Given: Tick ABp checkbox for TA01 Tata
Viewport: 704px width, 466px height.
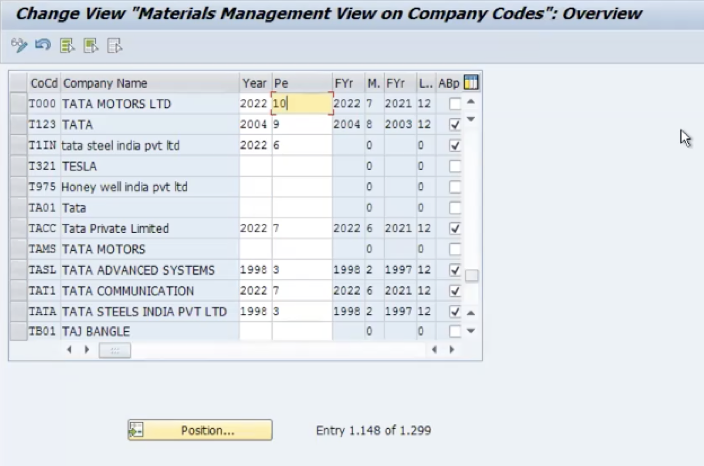Looking at the screenshot, I should point(455,208).
